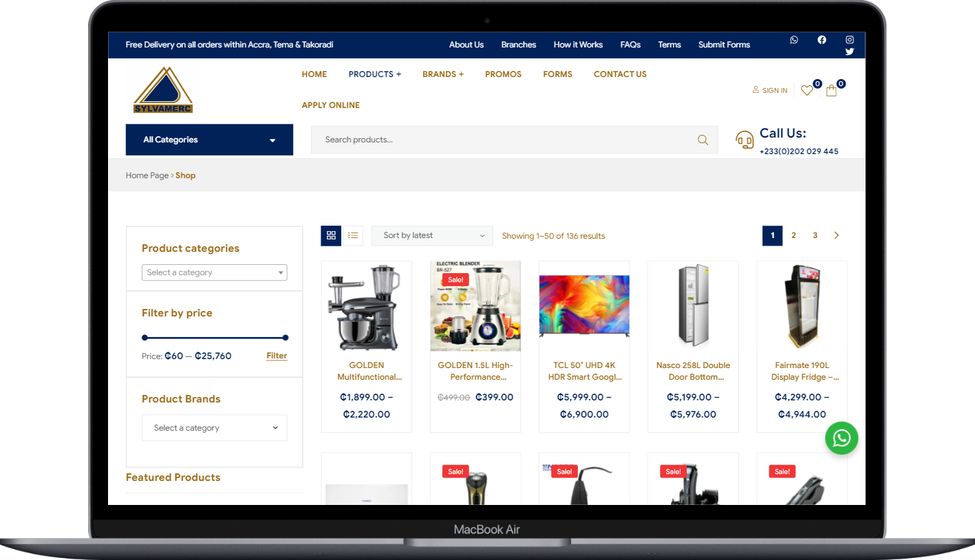Screen dimensions: 975x560
Task: Open the How it Works link
Action: 578,45
